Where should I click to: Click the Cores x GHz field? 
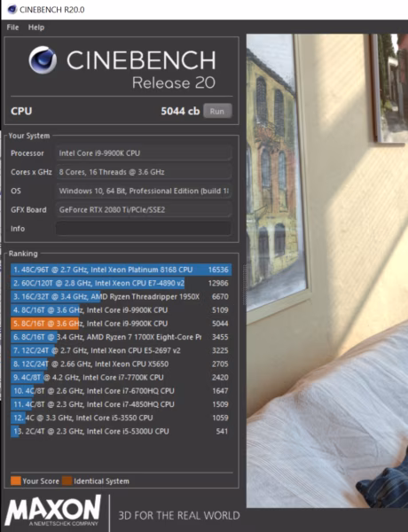144,172
